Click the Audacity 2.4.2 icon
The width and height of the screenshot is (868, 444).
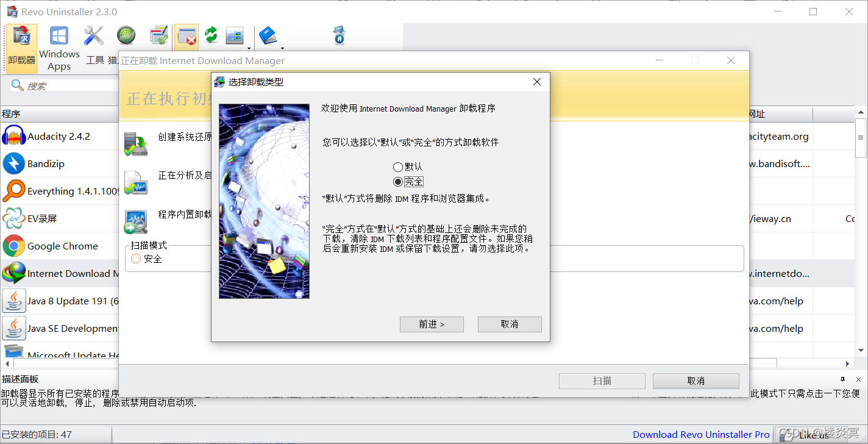pos(13,136)
